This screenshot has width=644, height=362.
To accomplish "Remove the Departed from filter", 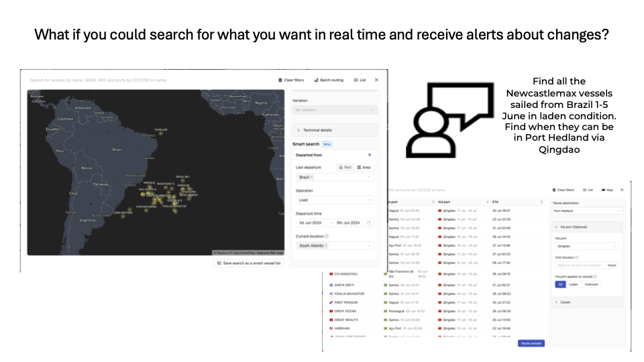I will 369,155.
